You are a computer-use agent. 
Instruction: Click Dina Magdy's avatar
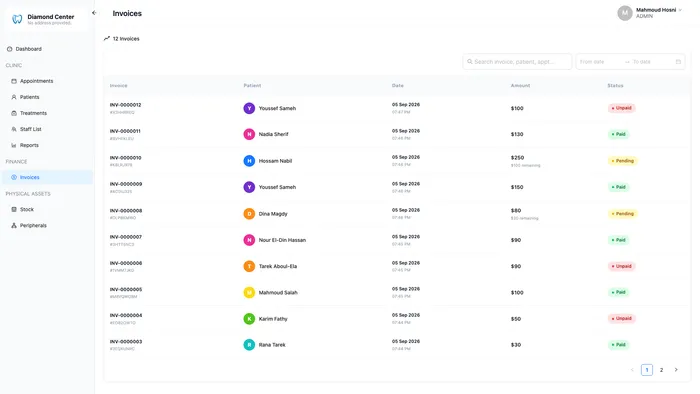point(249,214)
